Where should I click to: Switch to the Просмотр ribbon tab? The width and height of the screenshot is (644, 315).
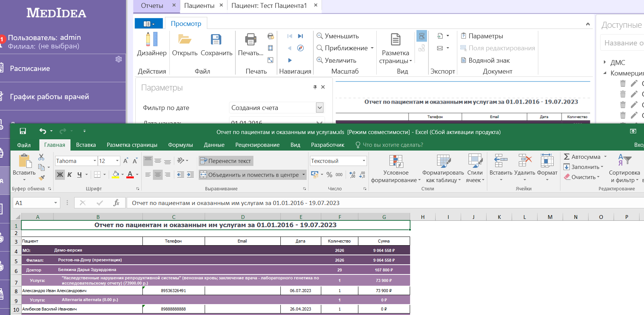click(x=186, y=24)
